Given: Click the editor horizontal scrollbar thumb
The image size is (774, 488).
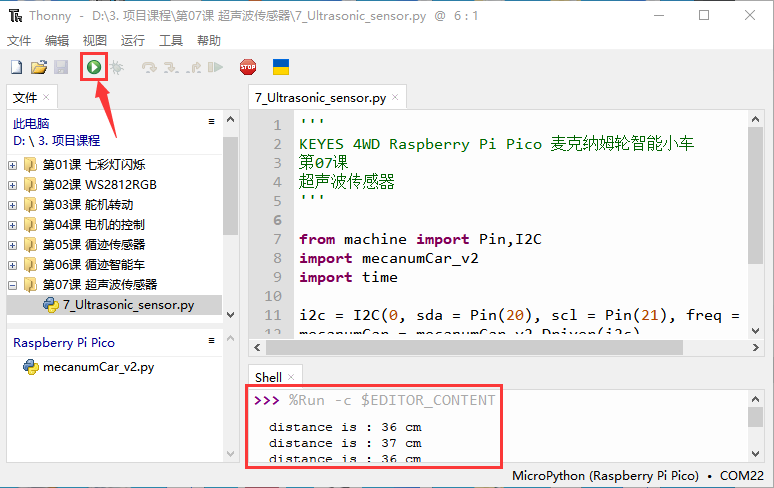Looking at the screenshot, I should [474, 347].
